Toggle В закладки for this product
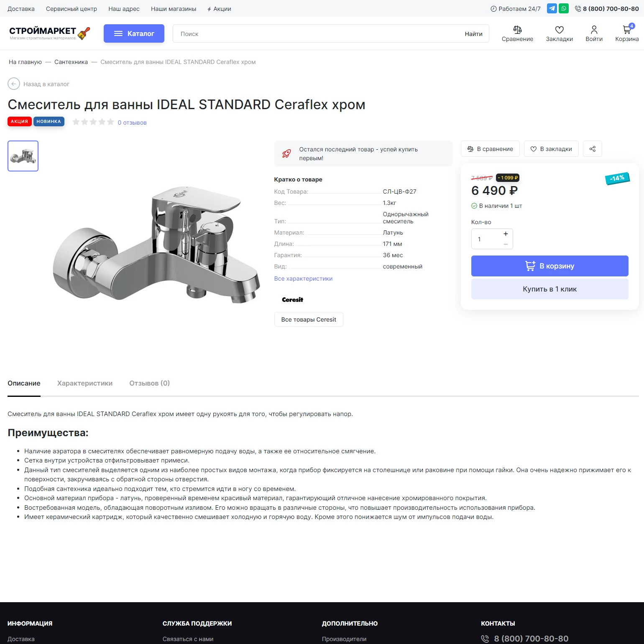The width and height of the screenshot is (644, 644). click(x=551, y=149)
